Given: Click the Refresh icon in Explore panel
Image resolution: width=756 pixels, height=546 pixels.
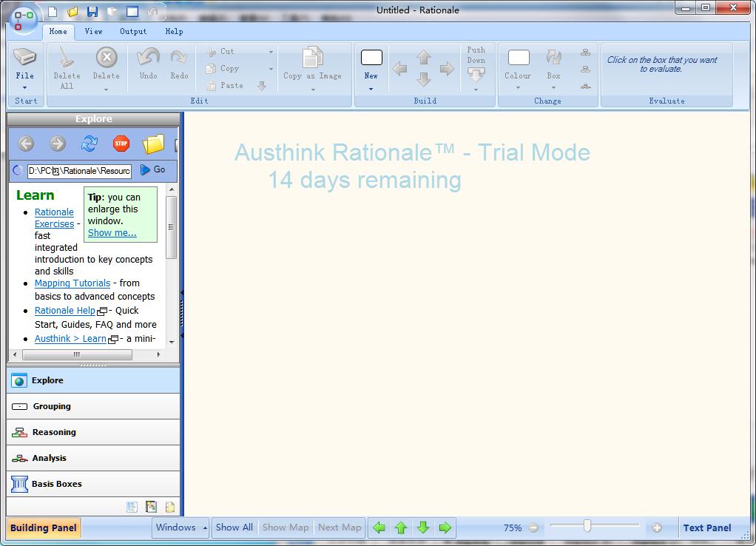Looking at the screenshot, I should (90, 144).
